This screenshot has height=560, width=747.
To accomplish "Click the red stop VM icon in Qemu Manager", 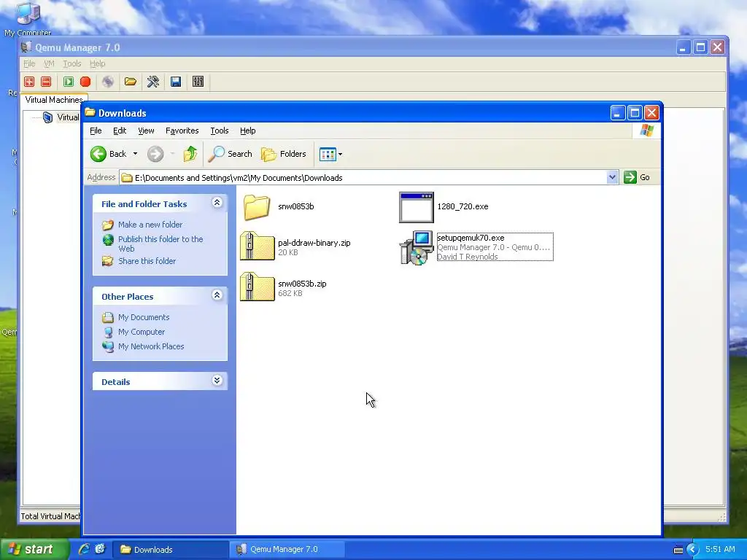I will click(85, 82).
